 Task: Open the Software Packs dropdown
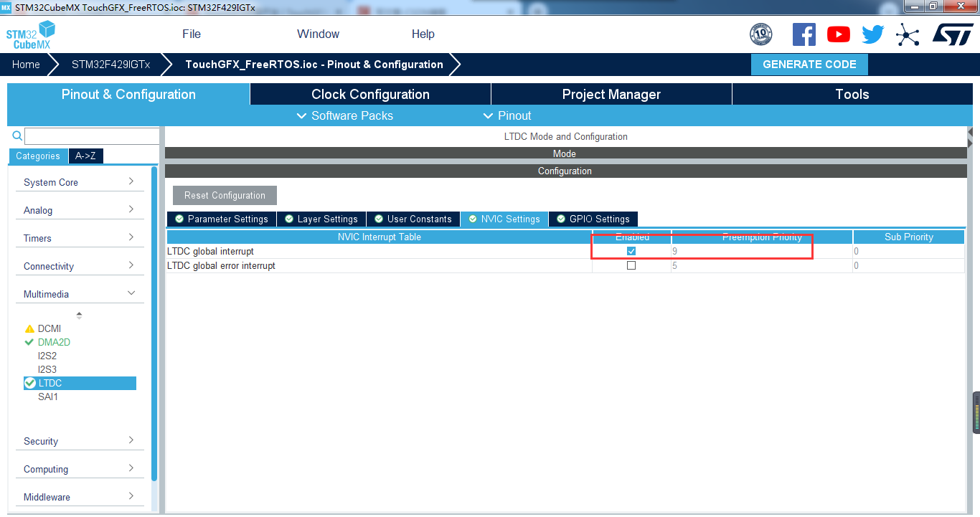345,115
